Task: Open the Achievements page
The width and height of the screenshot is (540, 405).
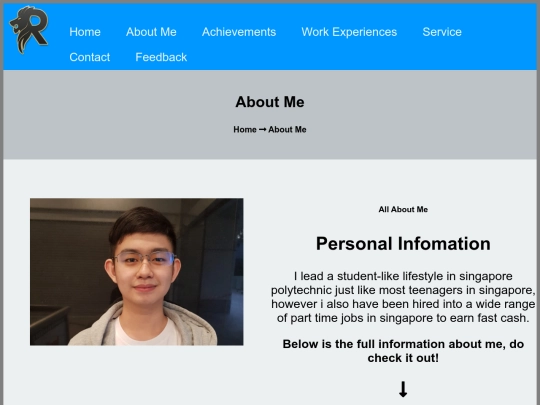Action: (239, 32)
